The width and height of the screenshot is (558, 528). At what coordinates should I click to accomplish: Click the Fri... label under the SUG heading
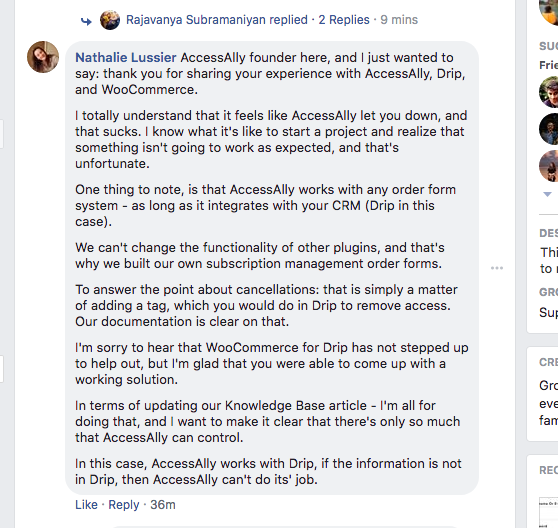pos(548,65)
